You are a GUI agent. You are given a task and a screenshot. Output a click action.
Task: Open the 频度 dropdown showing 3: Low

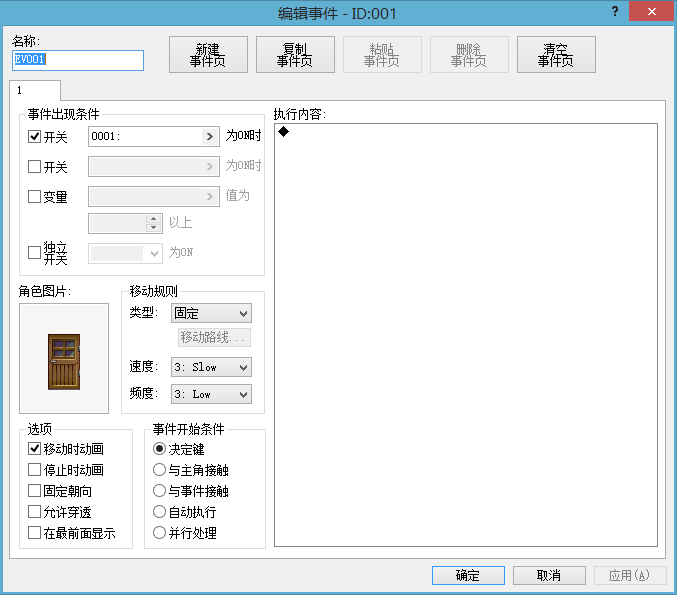(x=211, y=394)
